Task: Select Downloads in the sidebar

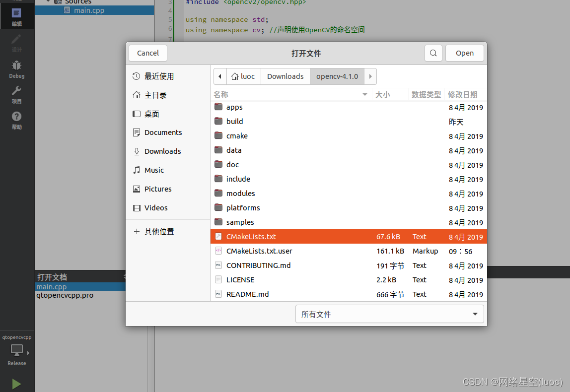Action: 168,151
